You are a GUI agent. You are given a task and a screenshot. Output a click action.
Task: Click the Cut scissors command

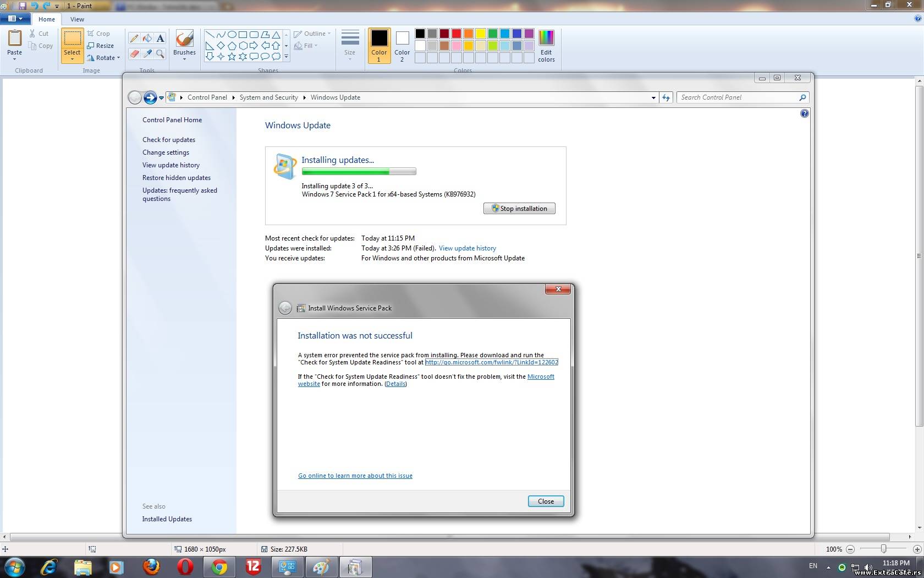tap(39, 34)
